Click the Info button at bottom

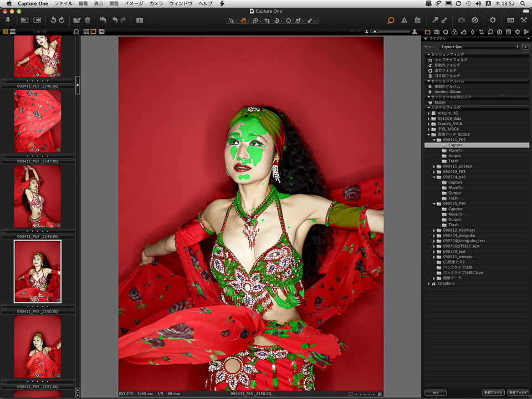point(436,392)
